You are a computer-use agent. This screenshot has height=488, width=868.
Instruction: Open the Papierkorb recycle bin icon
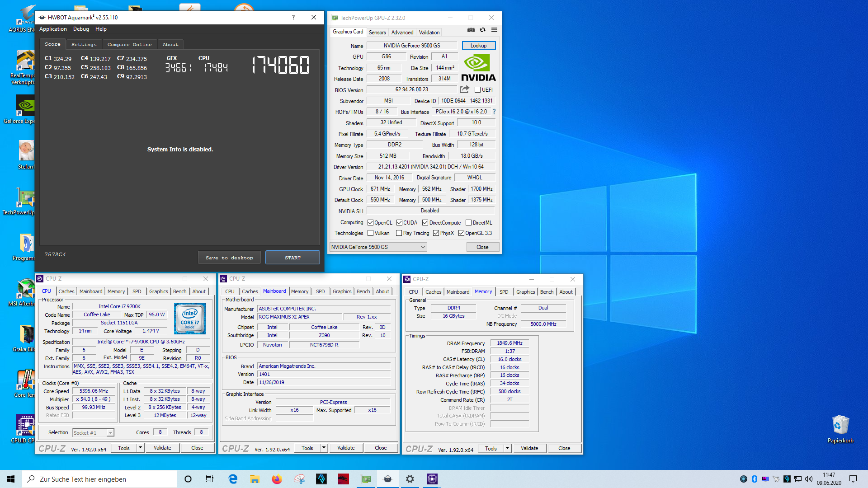coord(840,429)
